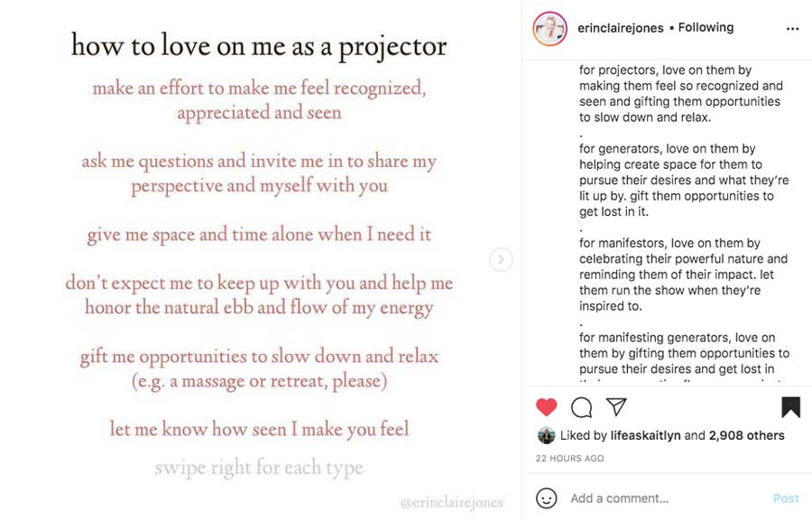Click lifeaskaitlyn's small avatar by likes
The width and height of the screenshot is (812, 521).
point(547,435)
